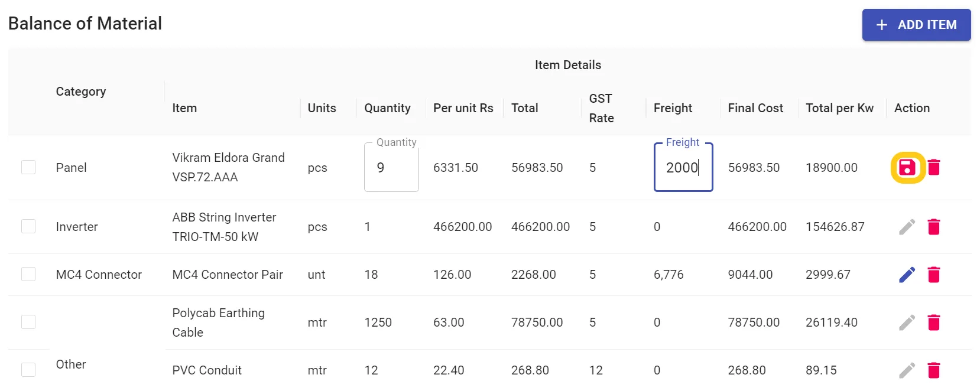Edit the Polycab Earthing Cable row
980x391 pixels.
pos(907,322)
